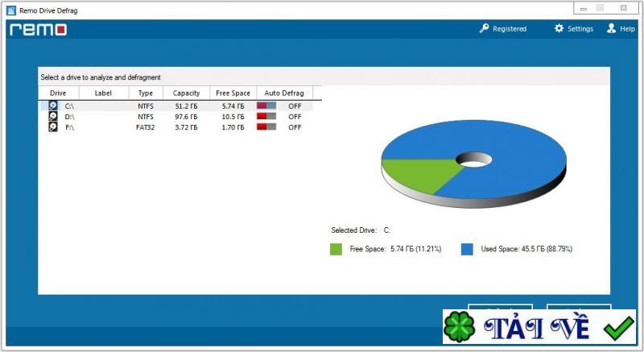Select the D:\ drive row label
The image size is (644, 352).
[x=69, y=117]
